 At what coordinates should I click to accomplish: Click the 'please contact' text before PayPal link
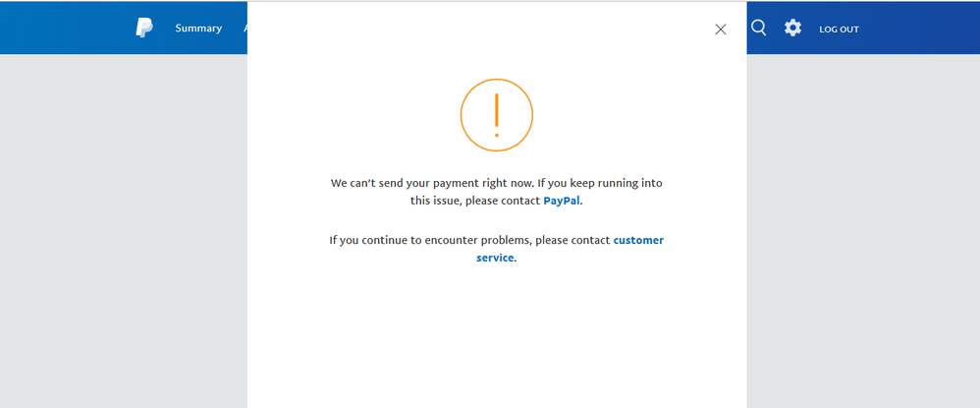pos(508,202)
